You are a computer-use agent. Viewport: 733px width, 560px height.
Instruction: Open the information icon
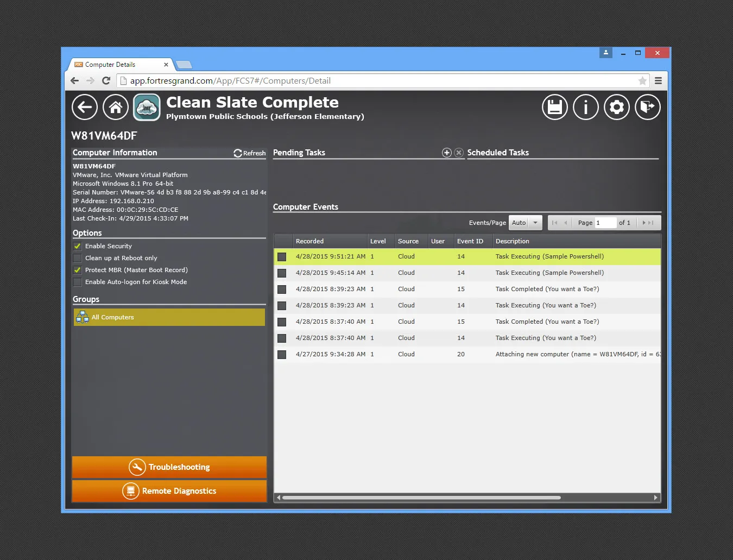tap(585, 107)
